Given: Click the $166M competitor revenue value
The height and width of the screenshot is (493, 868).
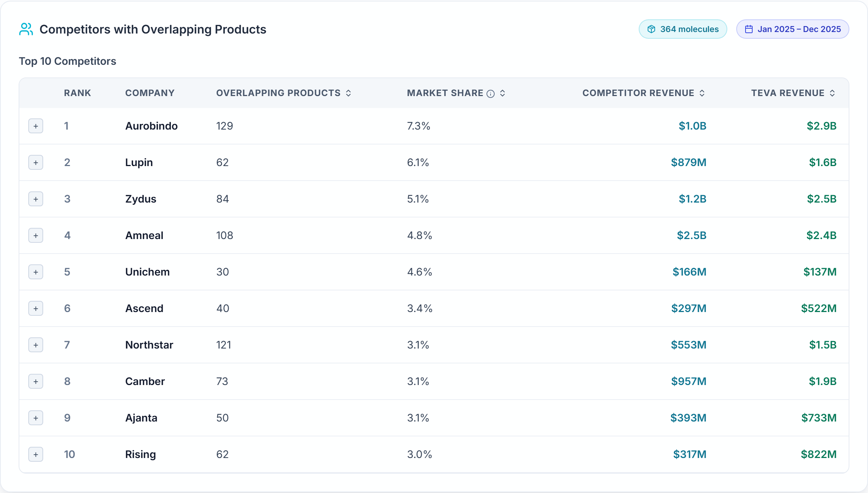Looking at the screenshot, I should tap(689, 272).
